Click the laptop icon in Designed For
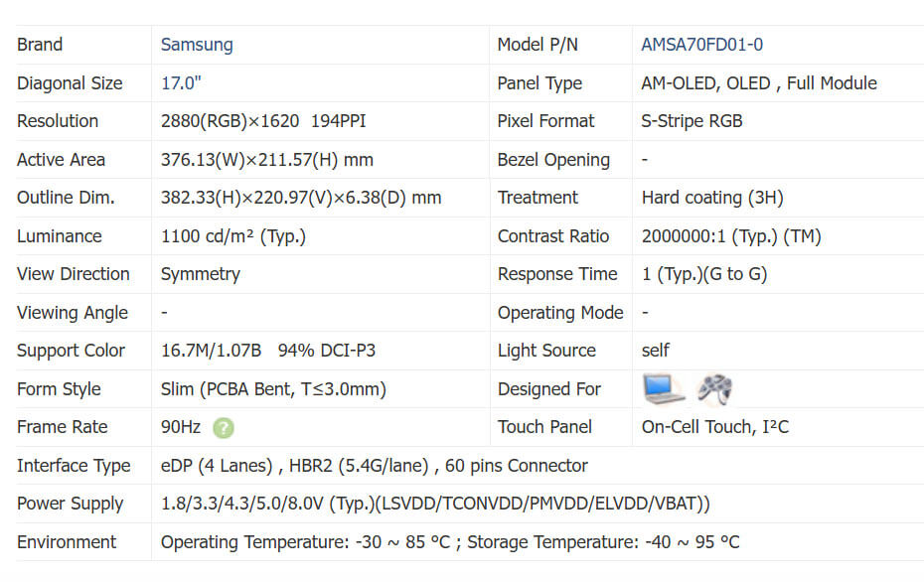The width and height of the screenshot is (924, 582). point(664,388)
